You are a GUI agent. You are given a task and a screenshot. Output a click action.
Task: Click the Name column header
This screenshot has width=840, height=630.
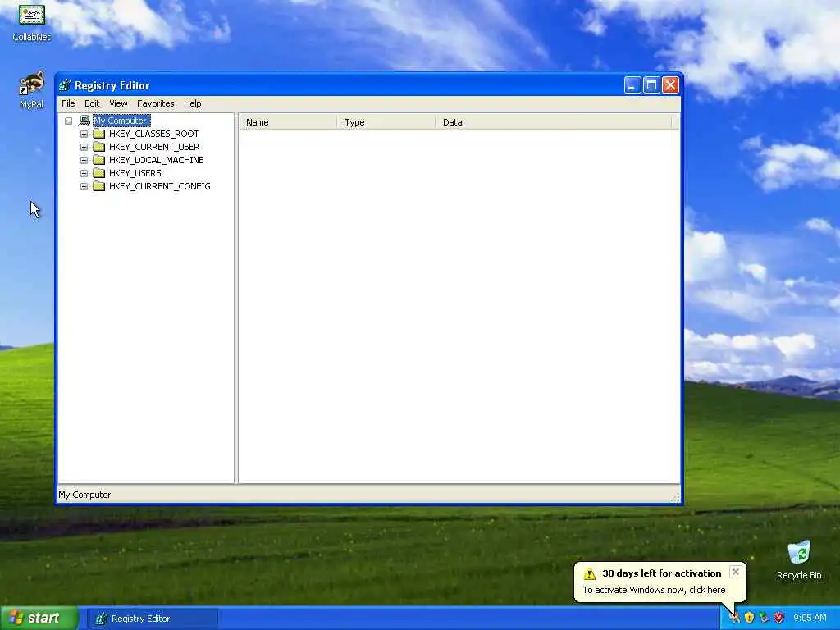pos(288,122)
